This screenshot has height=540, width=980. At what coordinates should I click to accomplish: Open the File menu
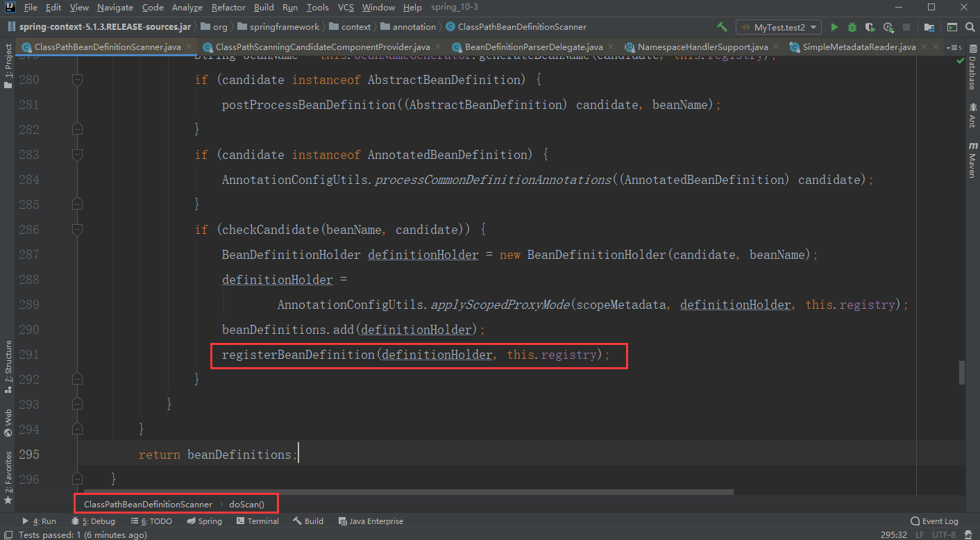[x=30, y=8]
